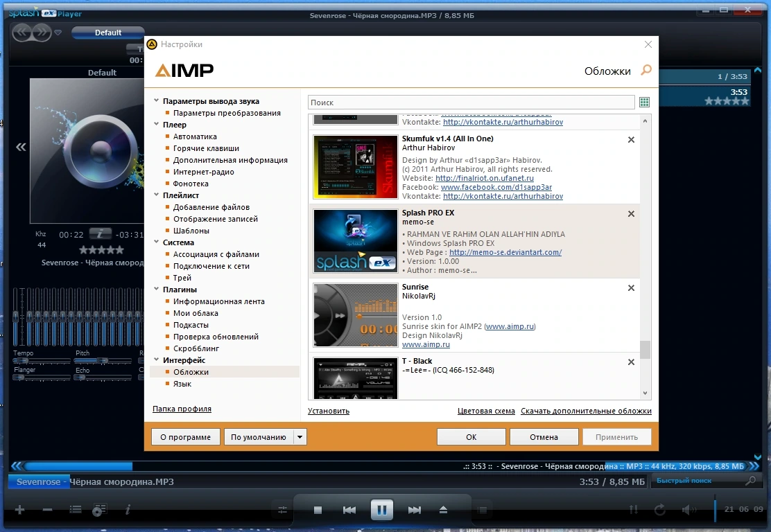Toggle the repeat circular arrow icon
Viewport: 771px width, 532px height.
[659, 510]
